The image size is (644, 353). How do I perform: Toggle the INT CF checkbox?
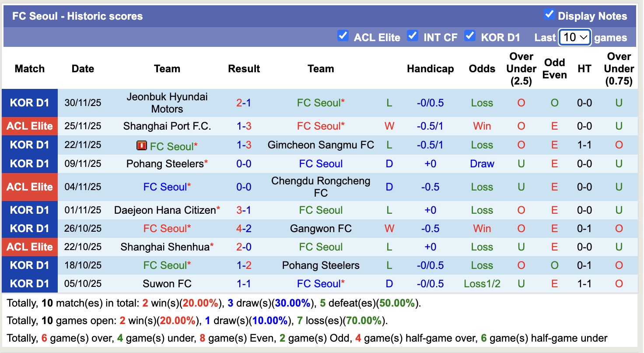tap(413, 36)
